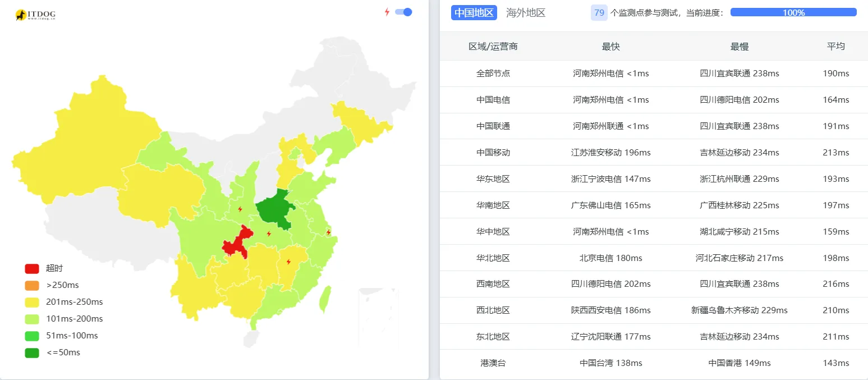Click the 143ms average for 港澳台
Image resolution: width=868 pixels, height=380 pixels.
click(836, 363)
